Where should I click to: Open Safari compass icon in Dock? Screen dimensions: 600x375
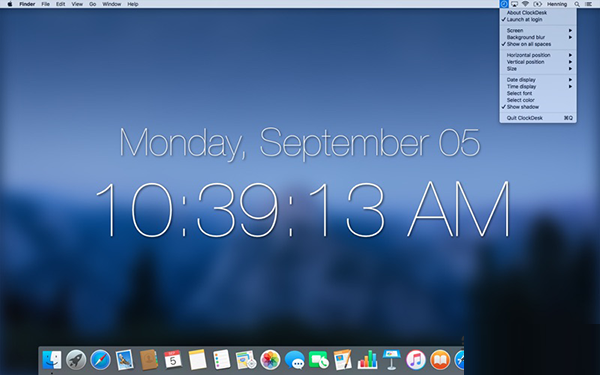100,360
